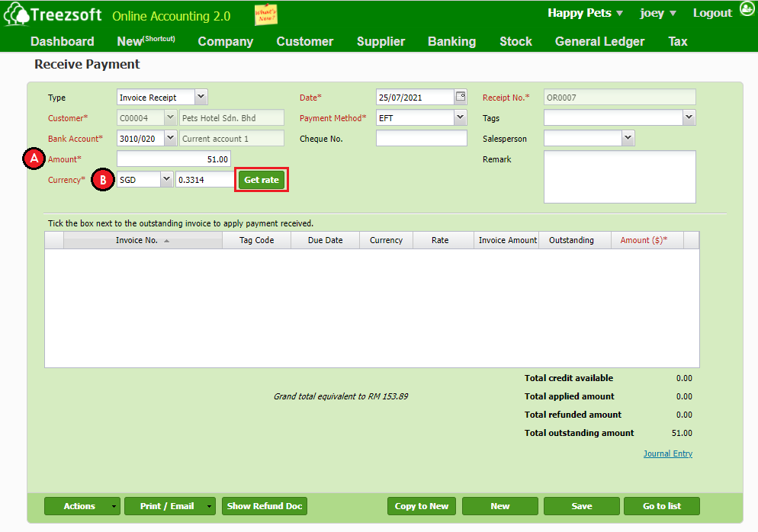Click the Get rate button

click(x=261, y=180)
